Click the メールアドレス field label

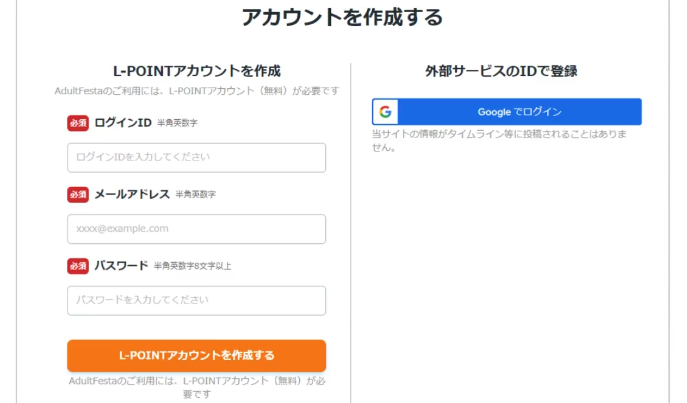(132, 194)
